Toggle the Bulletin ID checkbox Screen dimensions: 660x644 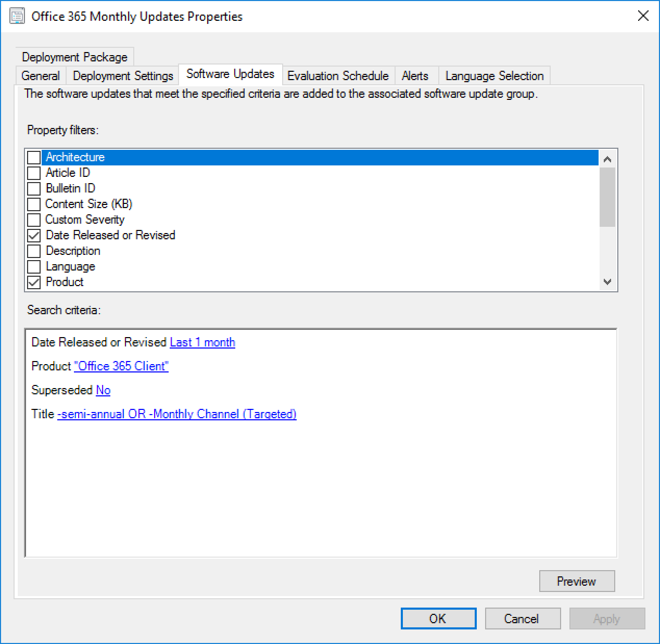(34, 188)
